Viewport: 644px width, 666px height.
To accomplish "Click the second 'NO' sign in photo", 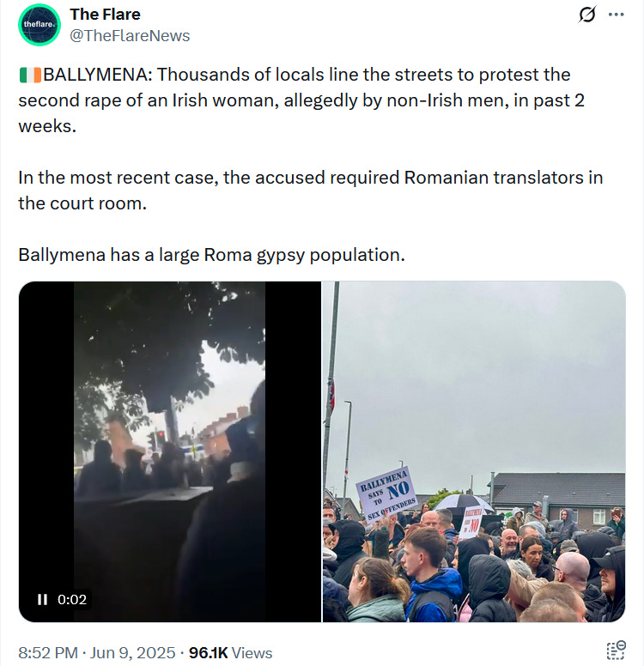I will coord(471,522).
